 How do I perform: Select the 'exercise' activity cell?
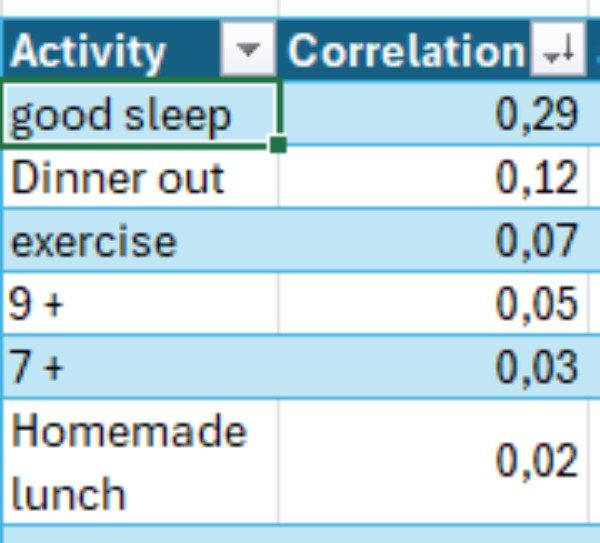(140, 242)
